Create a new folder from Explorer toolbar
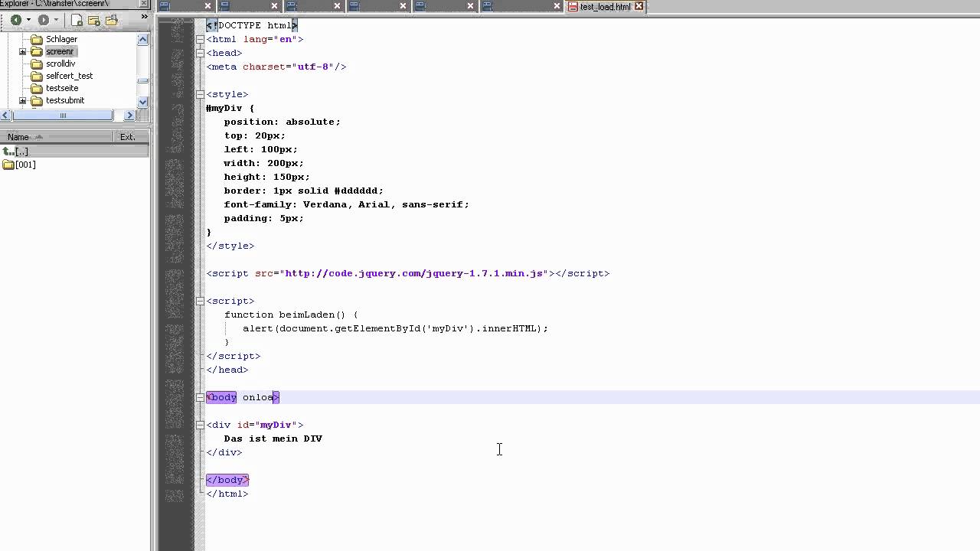 (94, 20)
